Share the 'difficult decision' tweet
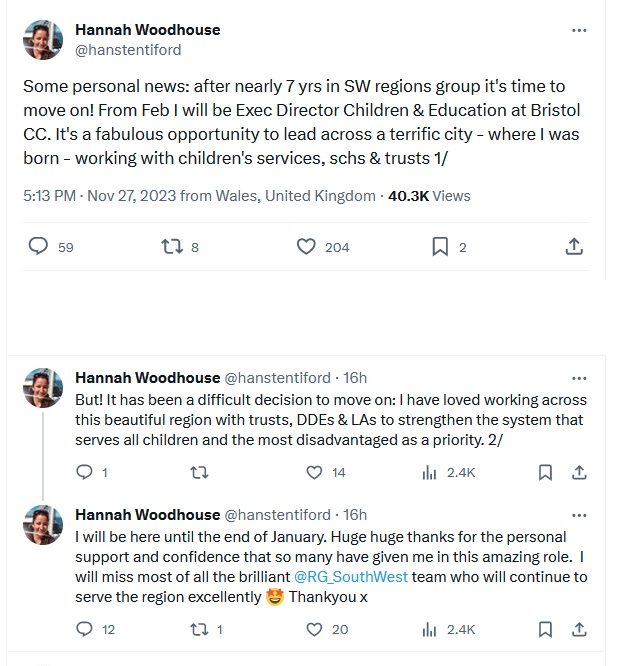628x666 pixels. click(x=579, y=472)
